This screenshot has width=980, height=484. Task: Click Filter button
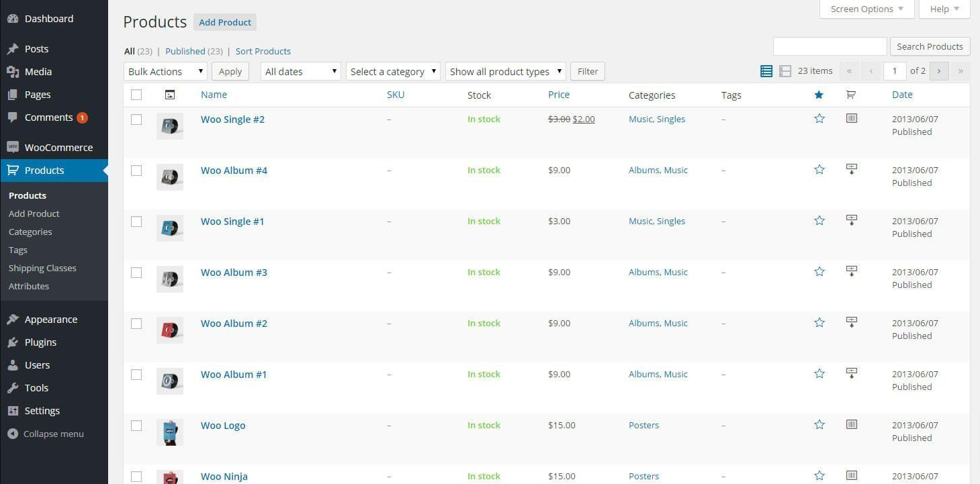(x=588, y=71)
